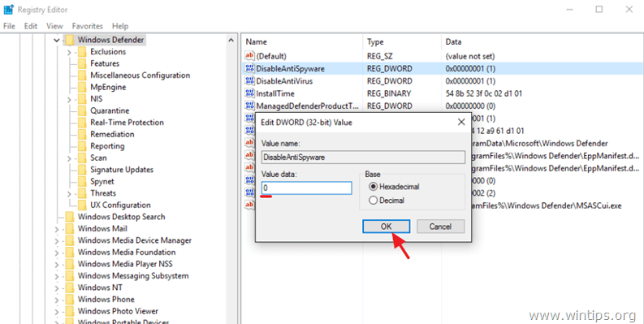The width and height of the screenshot is (644, 324).
Task: Click the Value data input field
Action: click(x=307, y=188)
